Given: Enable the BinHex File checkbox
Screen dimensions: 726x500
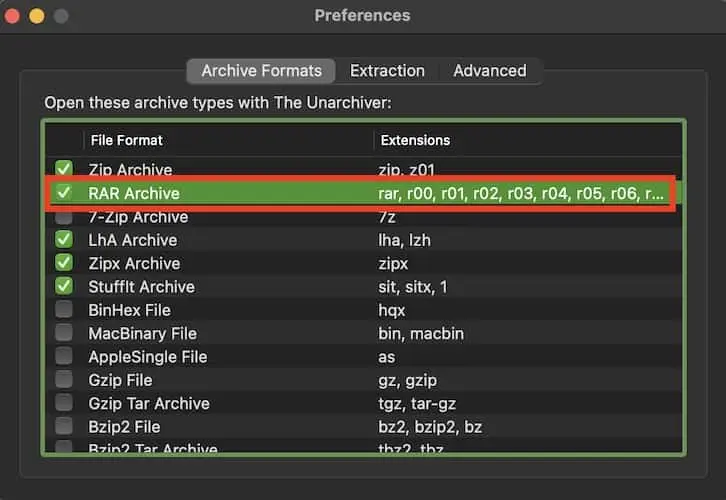Looking at the screenshot, I should (64, 309).
